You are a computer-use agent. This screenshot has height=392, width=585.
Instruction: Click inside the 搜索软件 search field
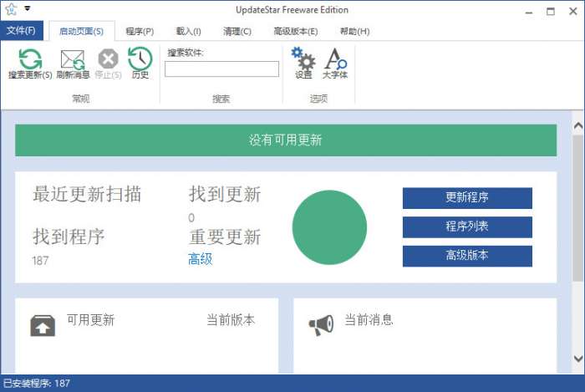tap(221, 69)
